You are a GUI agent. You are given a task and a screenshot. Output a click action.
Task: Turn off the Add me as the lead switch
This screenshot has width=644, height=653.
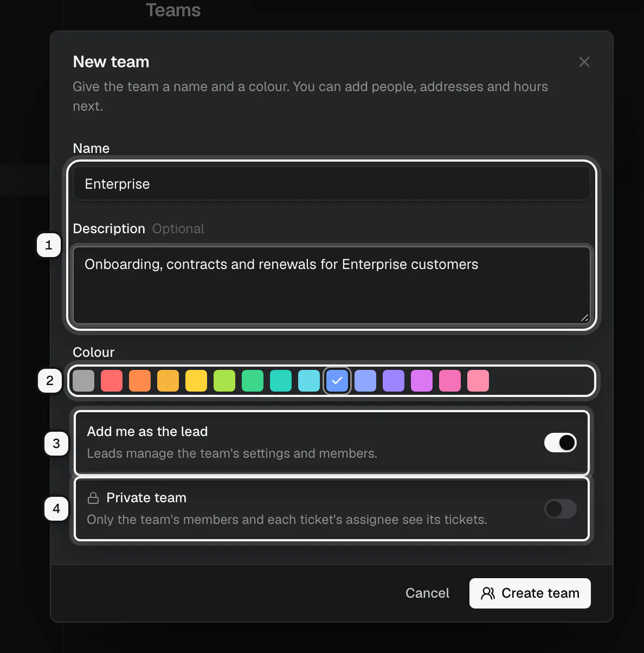click(x=561, y=443)
